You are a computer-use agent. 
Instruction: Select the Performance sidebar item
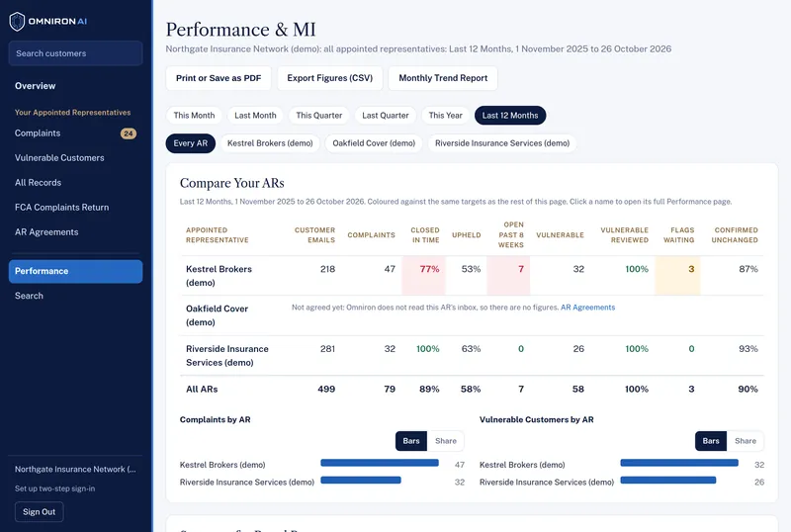(x=76, y=272)
